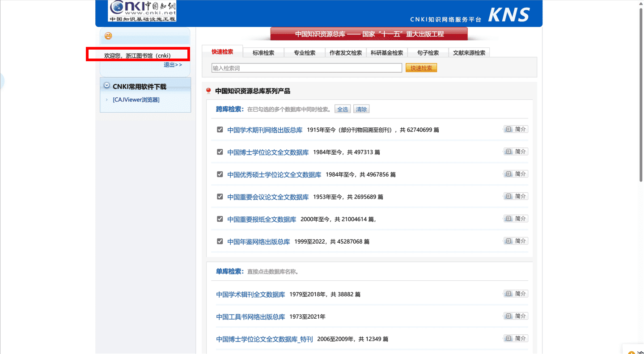The image size is (644, 354).
Task: Switch to 专业检索 tab
Action: [305, 53]
